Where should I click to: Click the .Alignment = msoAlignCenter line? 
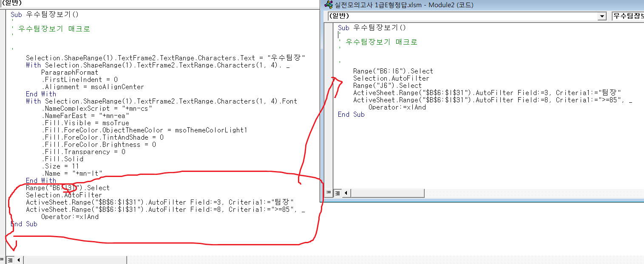pyautogui.click(x=92, y=87)
